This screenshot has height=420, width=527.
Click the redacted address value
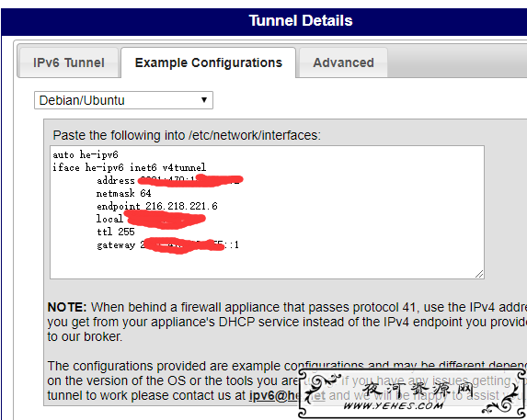[x=190, y=180]
